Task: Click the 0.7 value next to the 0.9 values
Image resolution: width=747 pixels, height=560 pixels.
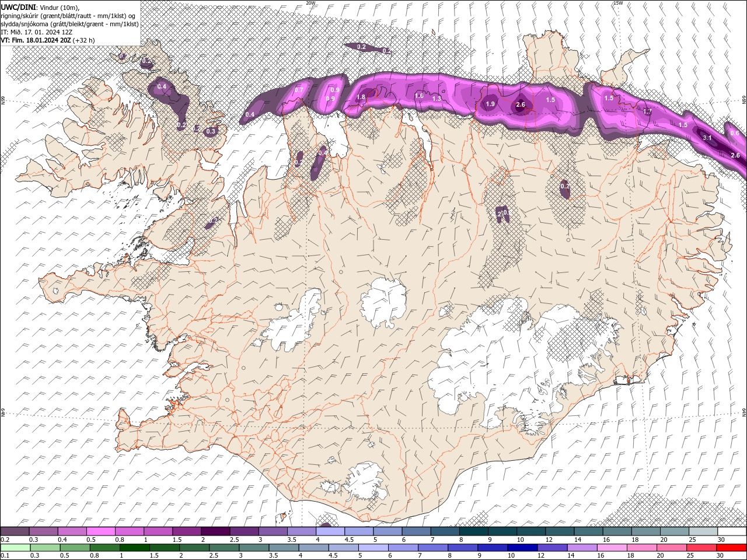Action: pos(299,90)
